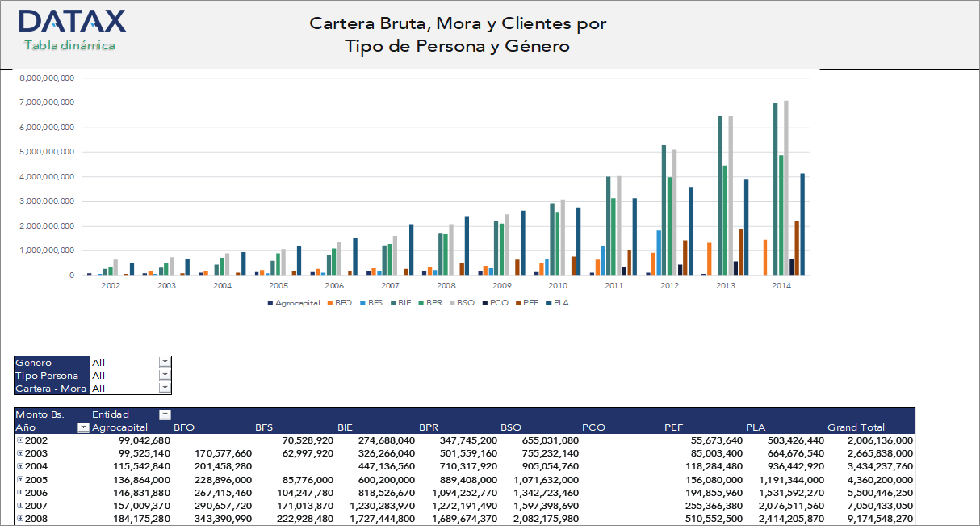Image resolution: width=980 pixels, height=526 pixels.
Task: Expand the 2003 row group
Action: point(19,453)
